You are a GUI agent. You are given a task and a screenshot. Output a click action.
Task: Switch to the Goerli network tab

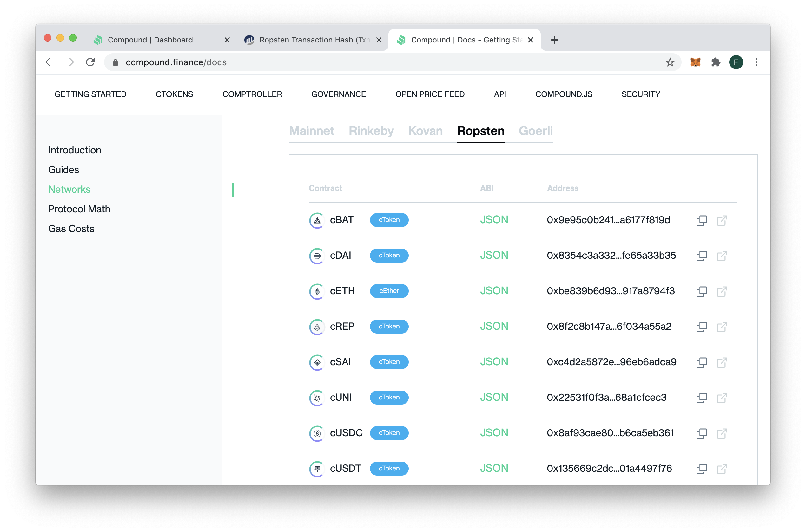pyautogui.click(x=535, y=131)
